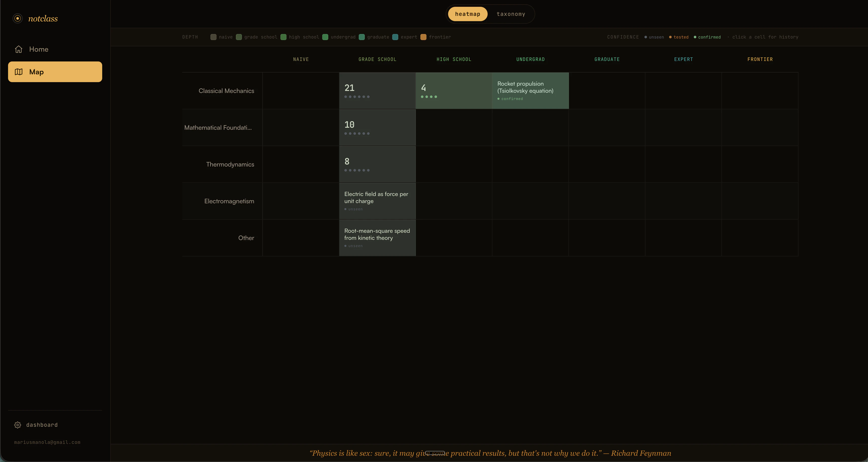Image resolution: width=868 pixels, height=462 pixels.
Task: Click the dashboard settings gear icon
Action: click(18, 424)
